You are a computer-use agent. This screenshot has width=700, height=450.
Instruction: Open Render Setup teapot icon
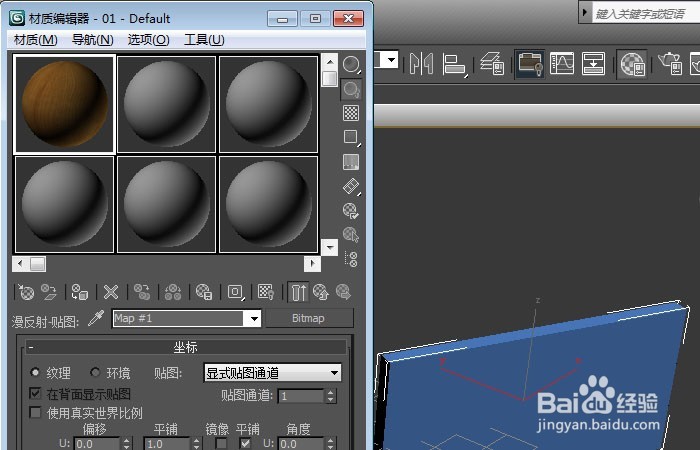(x=671, y=63)
